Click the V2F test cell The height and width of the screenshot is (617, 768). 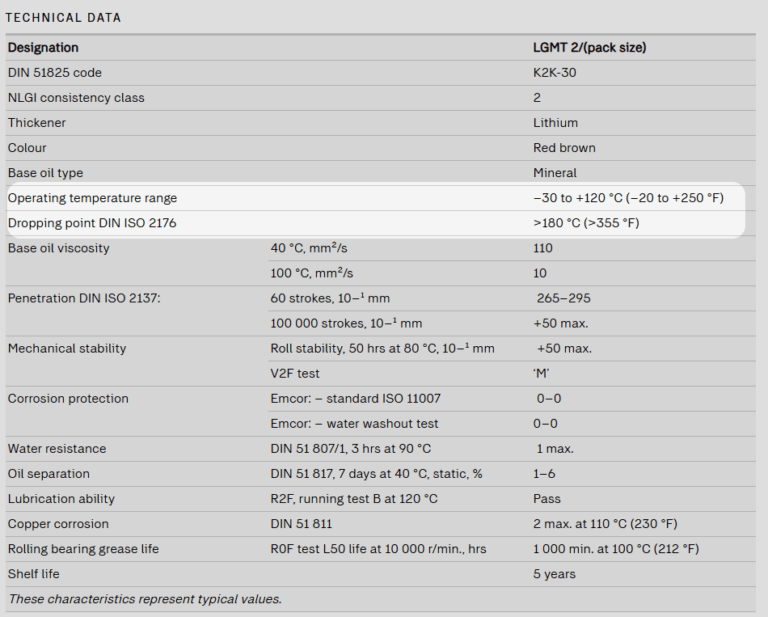(294, 373)
